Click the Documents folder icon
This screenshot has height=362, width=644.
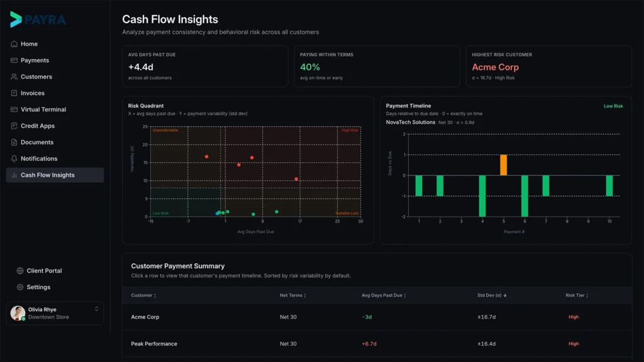[14, 142]
